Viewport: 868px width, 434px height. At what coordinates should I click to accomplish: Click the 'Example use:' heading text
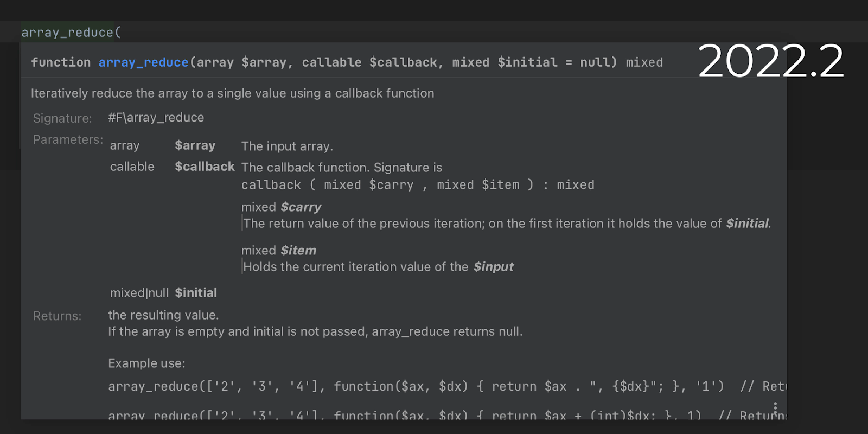point(146,363)
